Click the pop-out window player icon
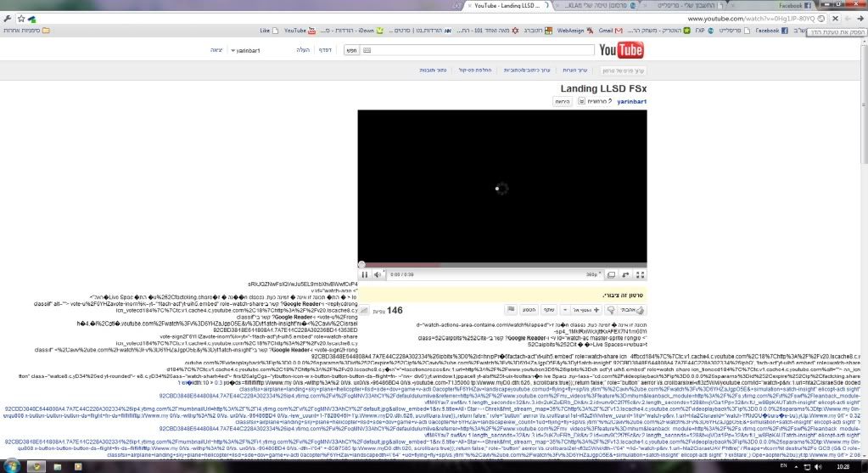 point(611,275)
